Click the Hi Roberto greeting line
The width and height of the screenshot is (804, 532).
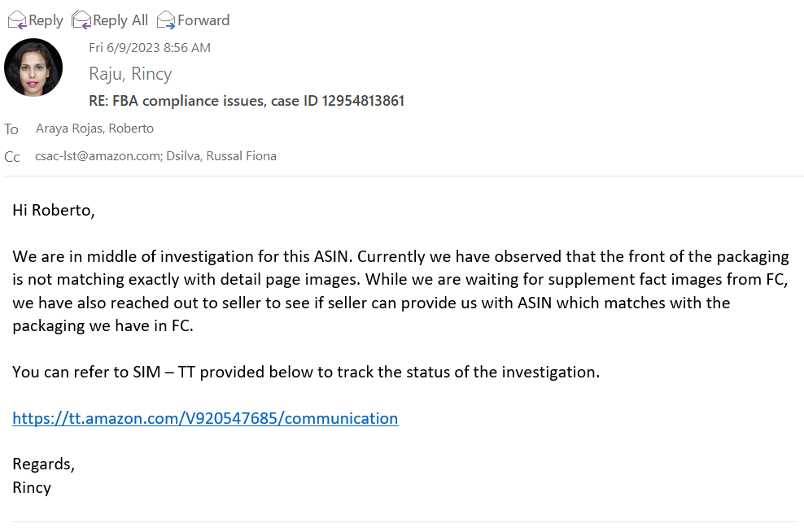pyautogui.click(x=54, y=210)
